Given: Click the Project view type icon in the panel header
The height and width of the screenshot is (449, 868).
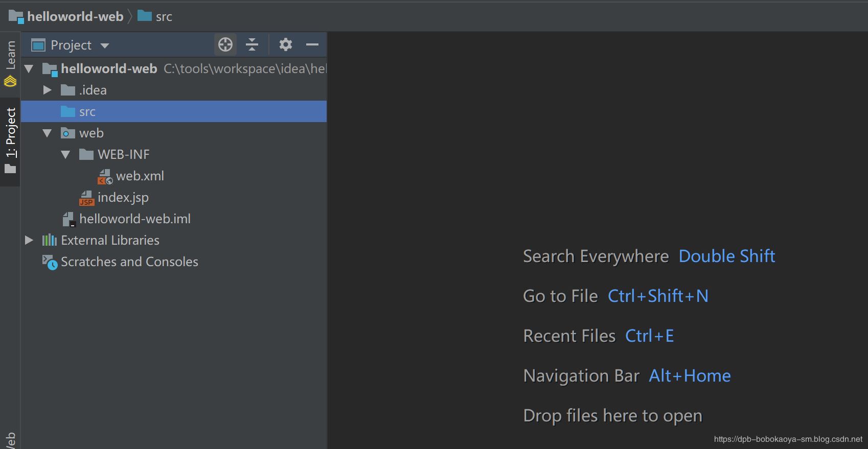Looking at the screenshot, I should click(38, 45).
